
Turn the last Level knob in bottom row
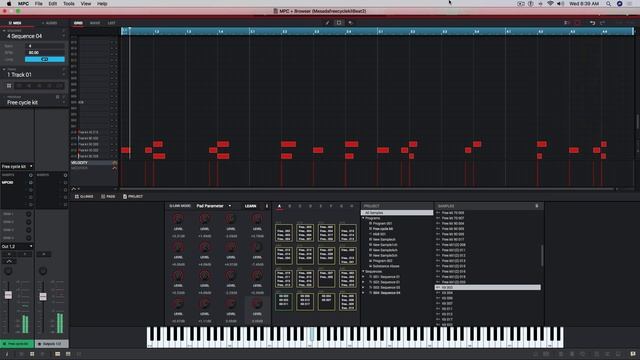click(257, 304)
